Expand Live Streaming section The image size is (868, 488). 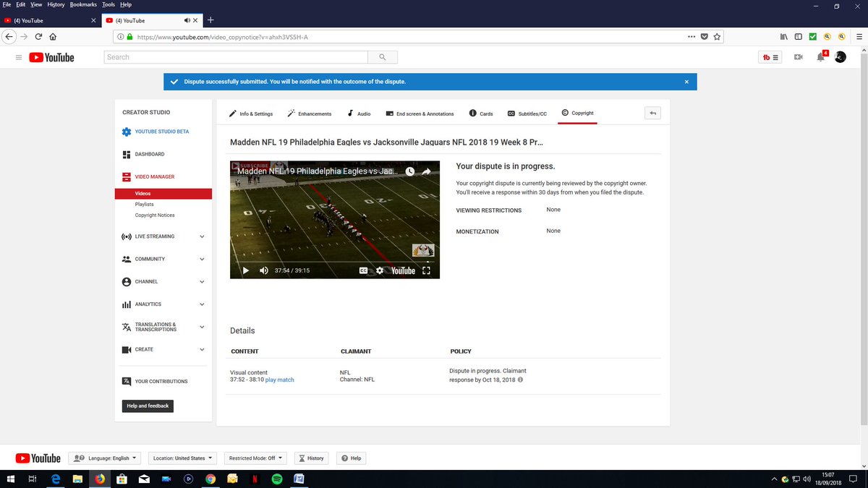pos(202,236)
